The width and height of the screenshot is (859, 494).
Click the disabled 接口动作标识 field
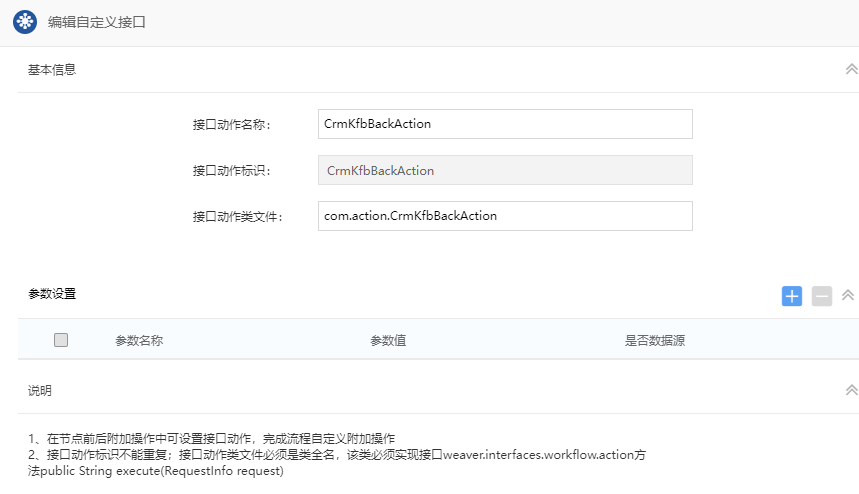(504, 170)
